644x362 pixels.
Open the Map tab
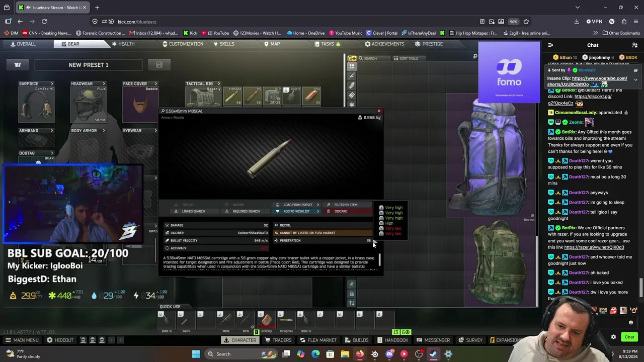[x=272, y=44]
